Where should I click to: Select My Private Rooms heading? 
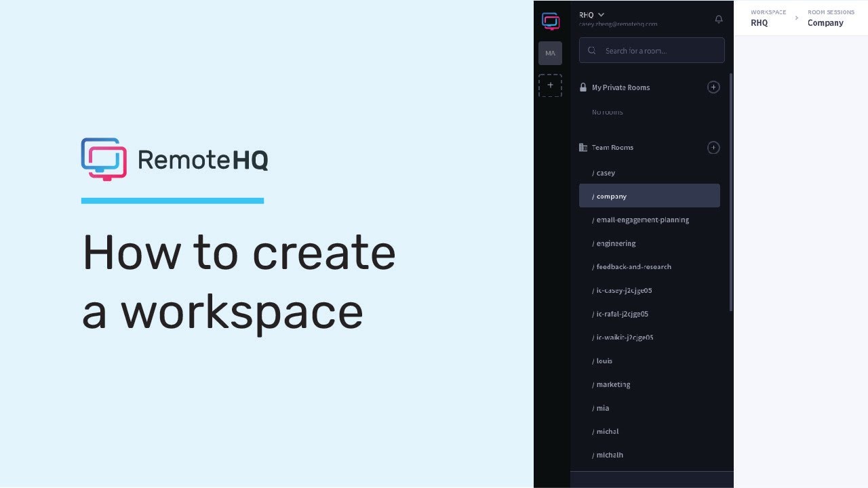click(x=620, y=87)
